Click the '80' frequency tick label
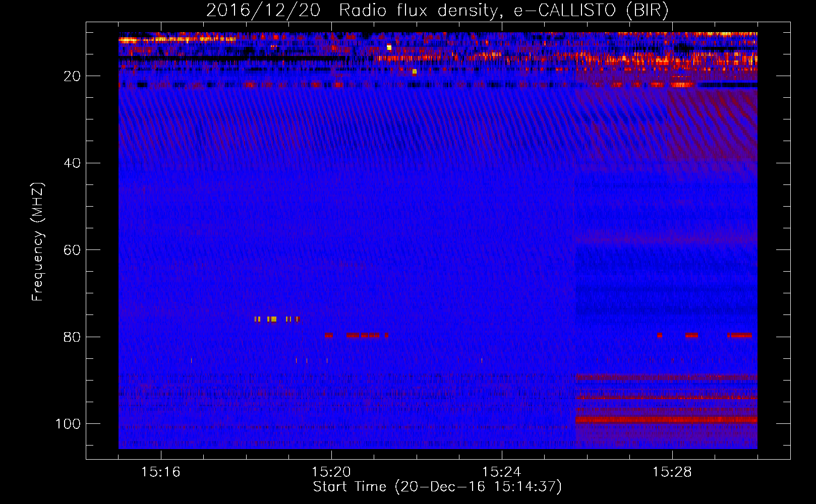The height and width of the screenshot is (504, 816). pos(72,337)
